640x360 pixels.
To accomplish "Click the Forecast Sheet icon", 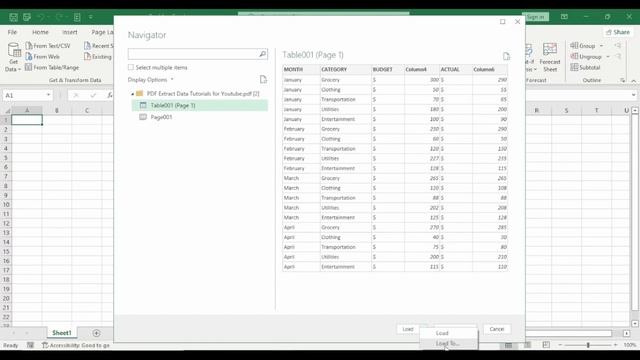I will [550, 50].
